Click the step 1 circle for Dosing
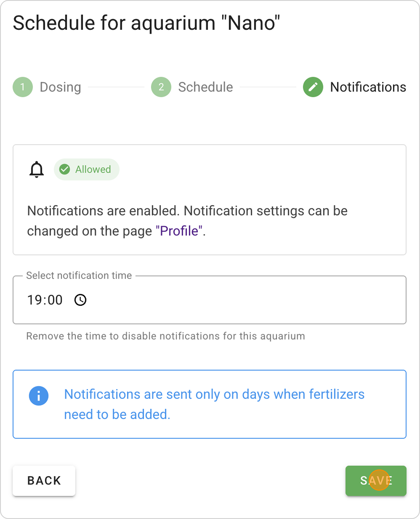 pos(22,87)
